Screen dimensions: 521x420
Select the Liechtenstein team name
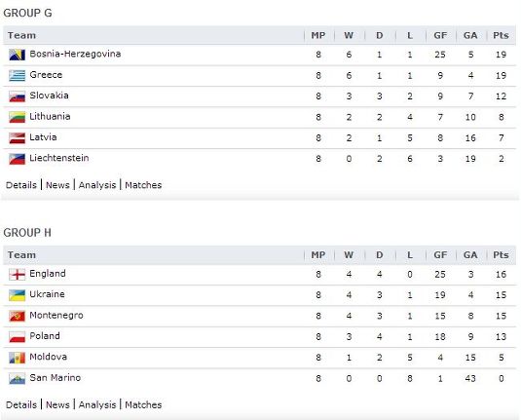pyautogui.click(x=59, y=158)
